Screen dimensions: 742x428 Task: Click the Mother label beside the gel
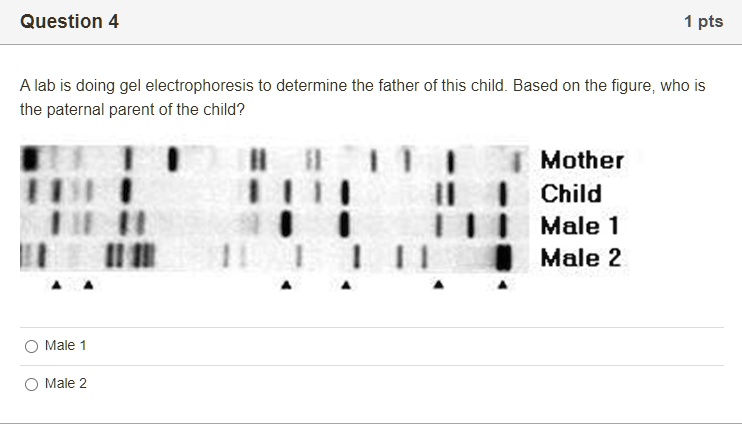582,160
